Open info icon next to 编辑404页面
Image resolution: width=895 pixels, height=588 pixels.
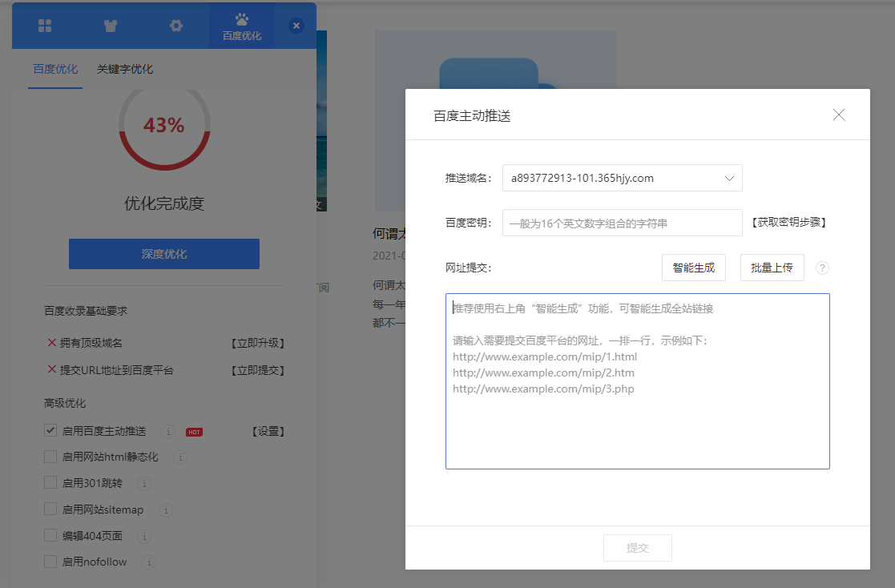[x=144, y=536]
